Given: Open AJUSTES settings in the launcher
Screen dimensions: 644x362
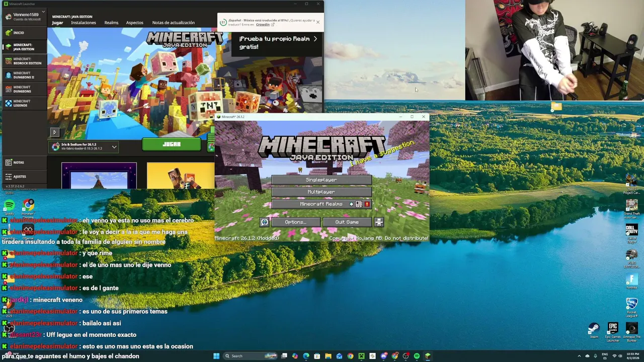Looking at the screenshot, I should coord(23,176).
